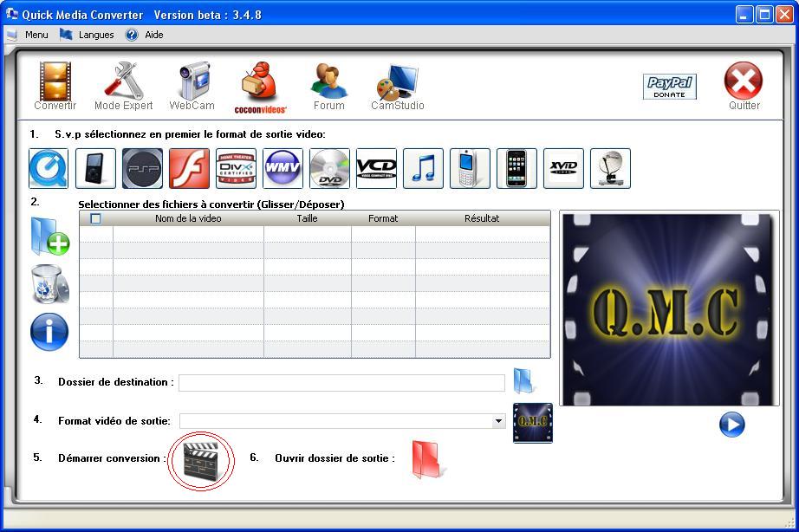Select WMV output format
Viewport: 799px width, 532px height.
[283, 168]
